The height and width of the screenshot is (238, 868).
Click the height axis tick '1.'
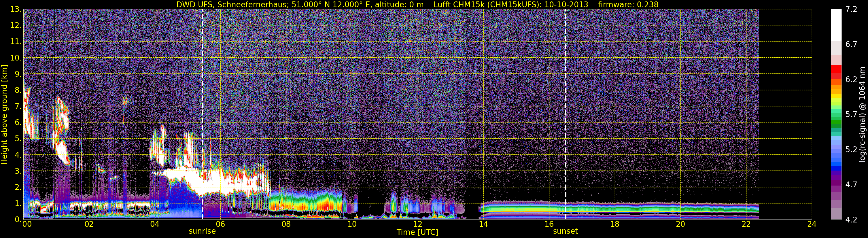point(18,203)
